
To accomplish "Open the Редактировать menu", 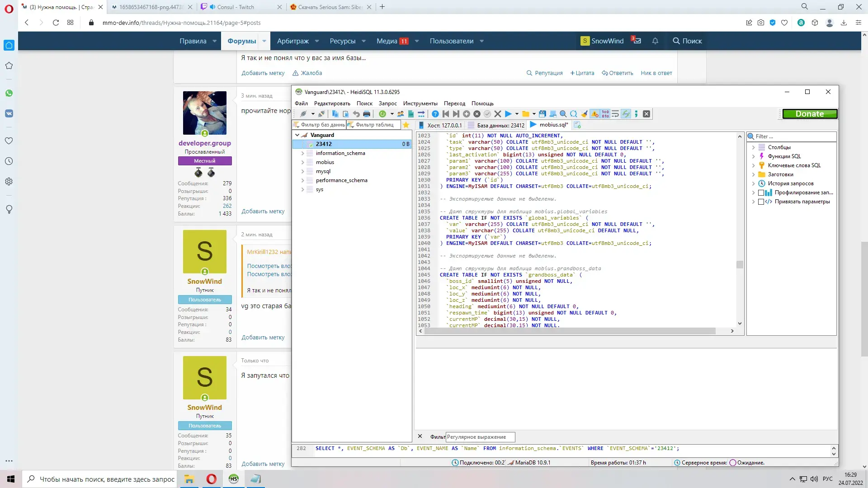I will [332, 103].
